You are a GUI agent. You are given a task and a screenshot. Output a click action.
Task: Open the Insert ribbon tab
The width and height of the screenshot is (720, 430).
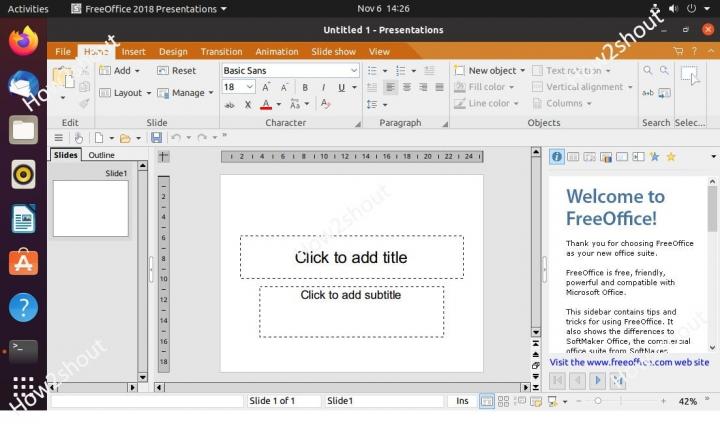coord(133,52)
